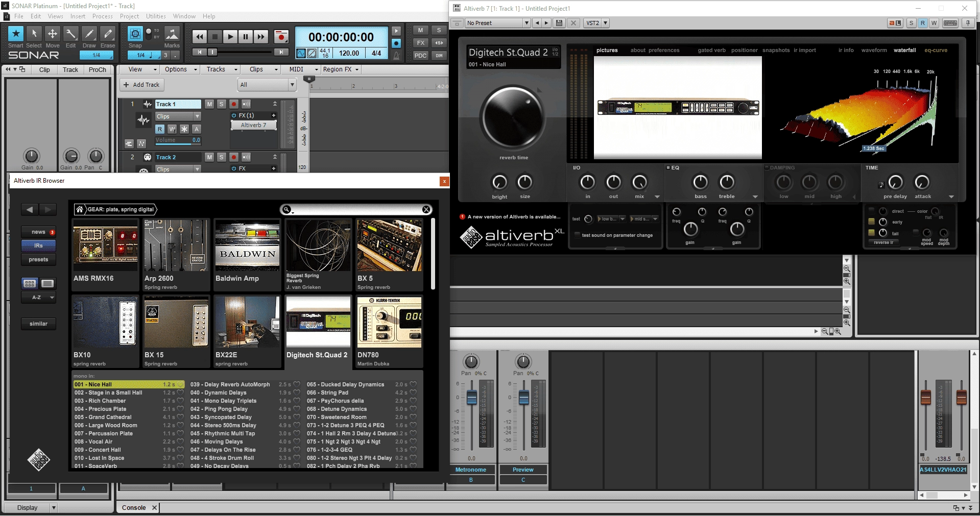The image size is (980, 516).
Task: Expand the EQ section arrow under treble
Action: (x=755, y=197)
